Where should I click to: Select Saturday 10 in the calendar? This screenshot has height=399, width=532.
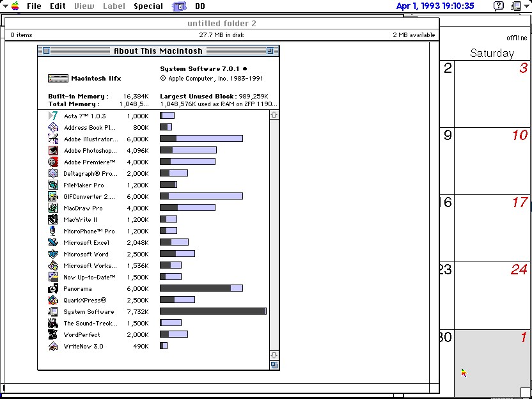492,161
